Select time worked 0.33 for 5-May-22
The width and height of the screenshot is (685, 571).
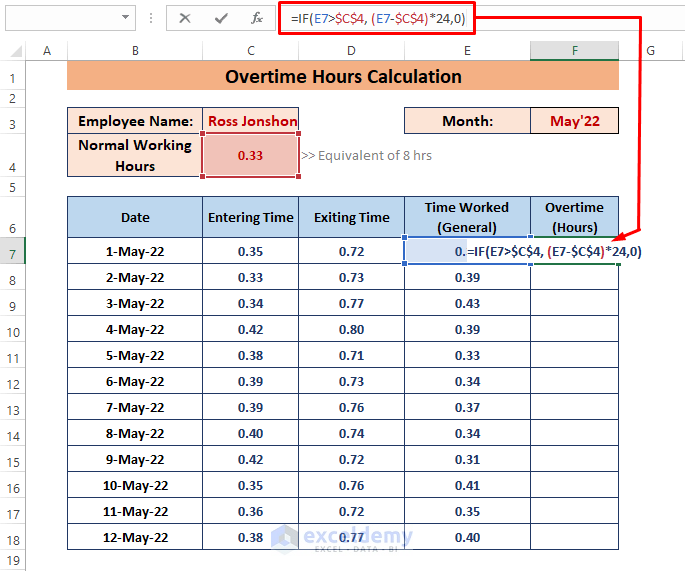[x=467, y=355]
